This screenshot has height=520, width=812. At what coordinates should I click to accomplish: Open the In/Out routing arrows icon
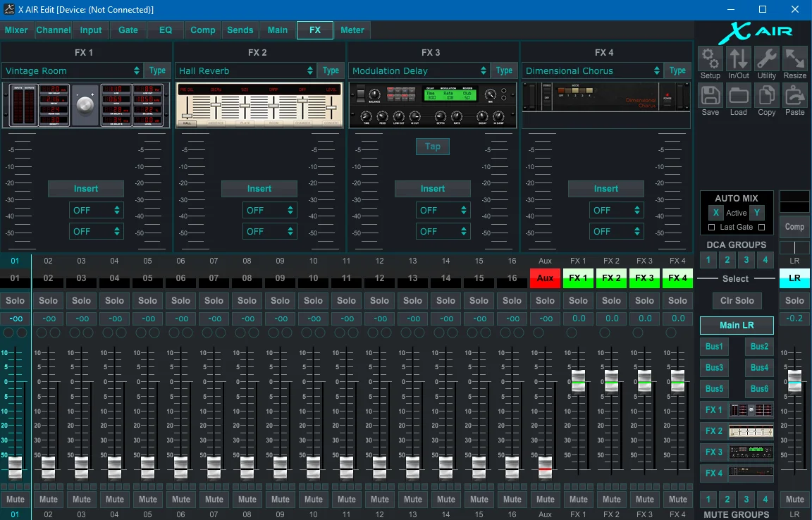coord(739,58)
